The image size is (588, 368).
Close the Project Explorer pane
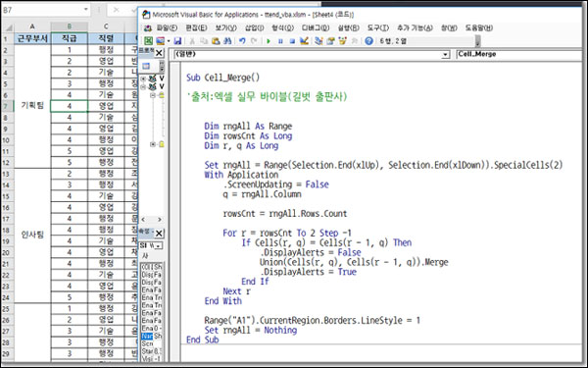point(159,53)
